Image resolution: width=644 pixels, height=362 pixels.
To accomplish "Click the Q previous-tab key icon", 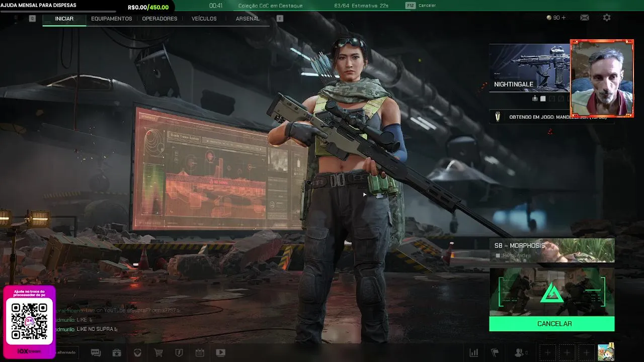I will [32, 19].
